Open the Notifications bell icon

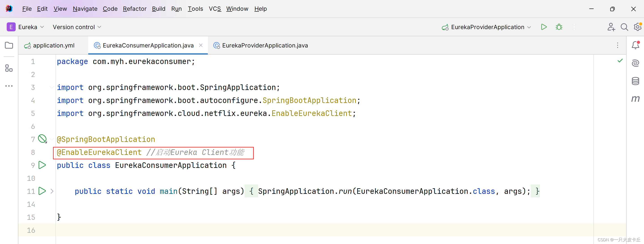(636, 45)
